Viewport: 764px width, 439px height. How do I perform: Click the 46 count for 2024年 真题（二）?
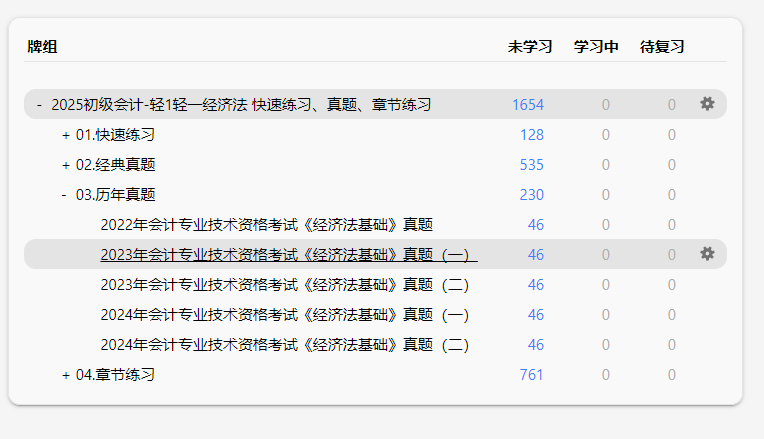pos(536,345)
